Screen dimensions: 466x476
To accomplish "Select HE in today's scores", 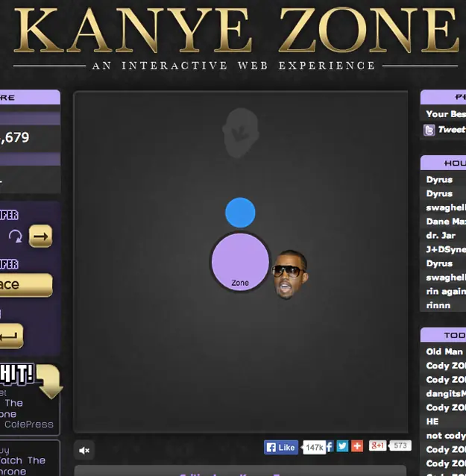I will tap(432, 422).
